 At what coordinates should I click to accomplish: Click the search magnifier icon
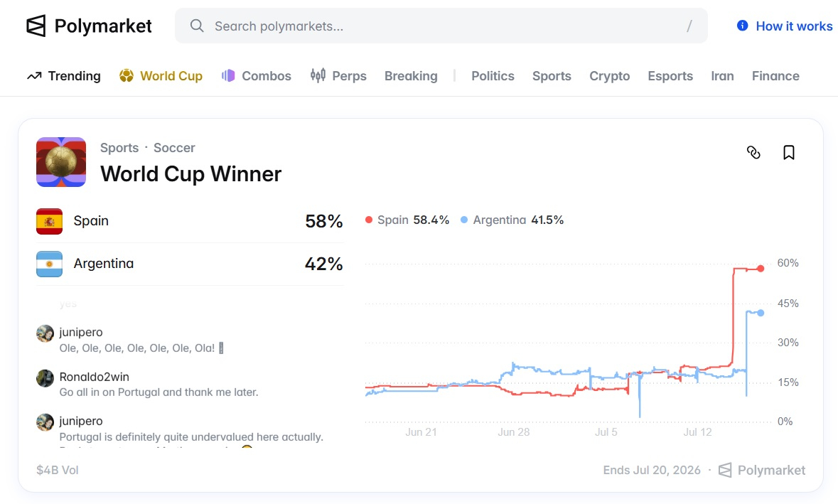pos(197,26)
